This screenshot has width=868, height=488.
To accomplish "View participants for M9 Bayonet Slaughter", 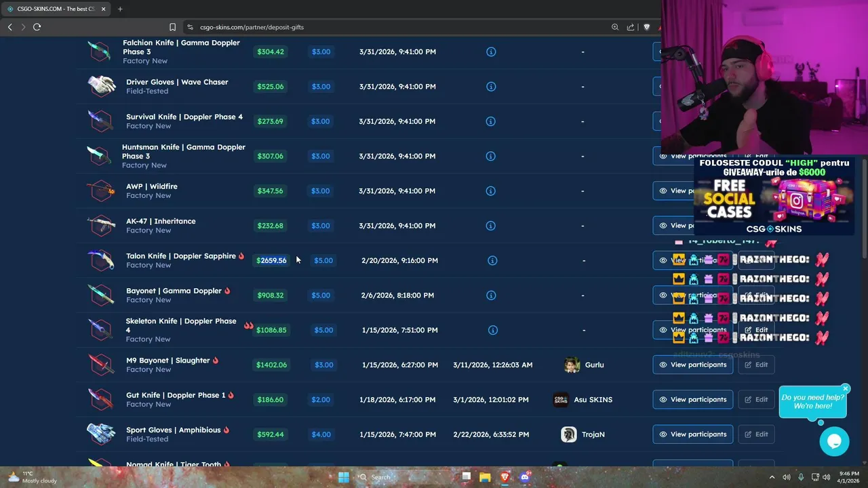I will pyautogui.click(x=692, y=365).
